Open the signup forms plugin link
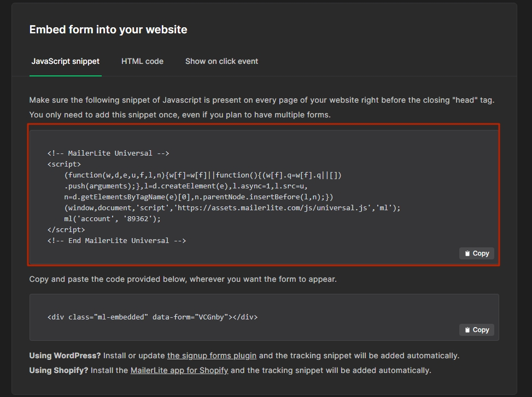Viewport: 532px width, 397px height. pos(212,355)
